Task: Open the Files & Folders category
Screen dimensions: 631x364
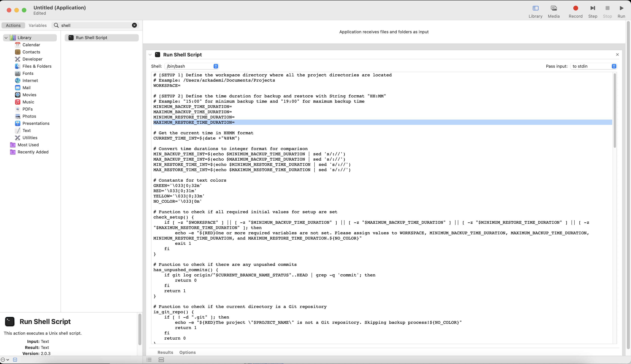Action: (37, 66)
